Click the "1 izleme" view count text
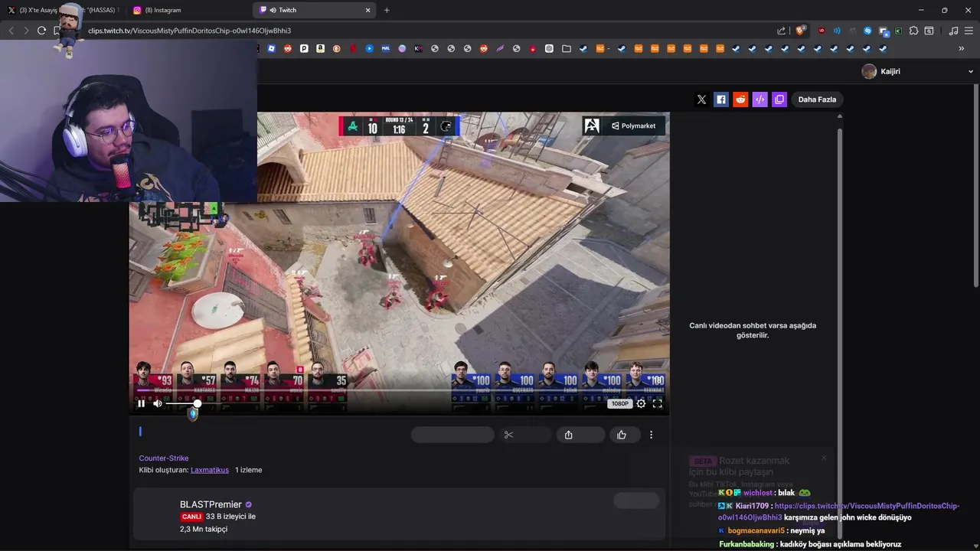Image resolution: width=980 pixels, height=551 pixels. click(249, 470)
